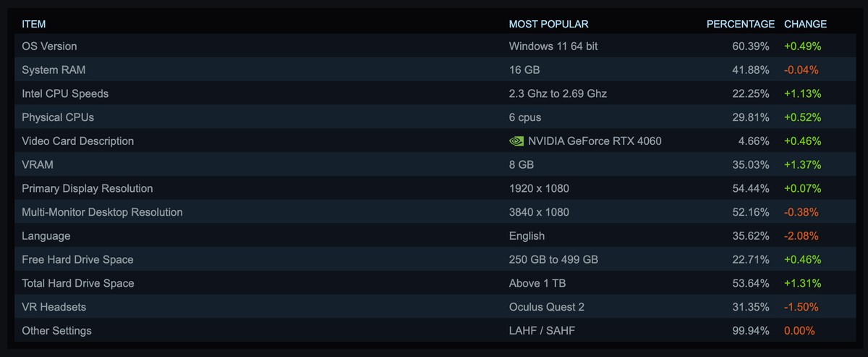Open the VRAM row
Viewport: 868px width, 357px height.
point(38,165)
